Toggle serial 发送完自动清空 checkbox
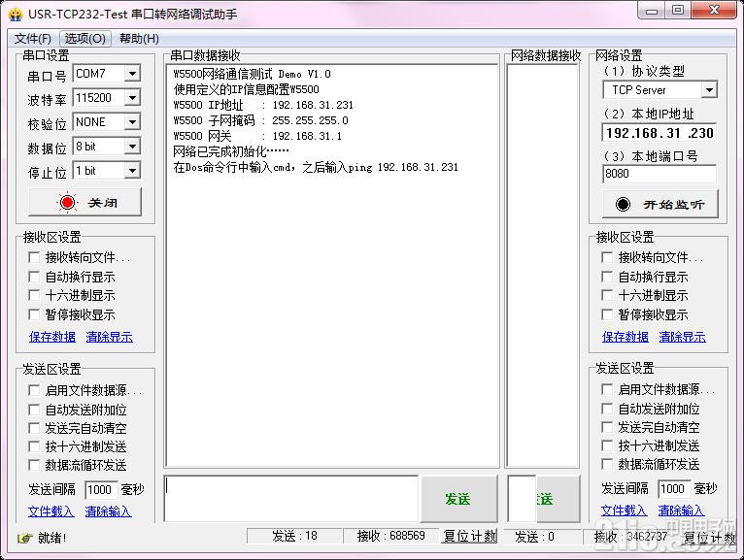Viewport: 744px width, 560px height. pyautogui.click(x=34, y=428)
